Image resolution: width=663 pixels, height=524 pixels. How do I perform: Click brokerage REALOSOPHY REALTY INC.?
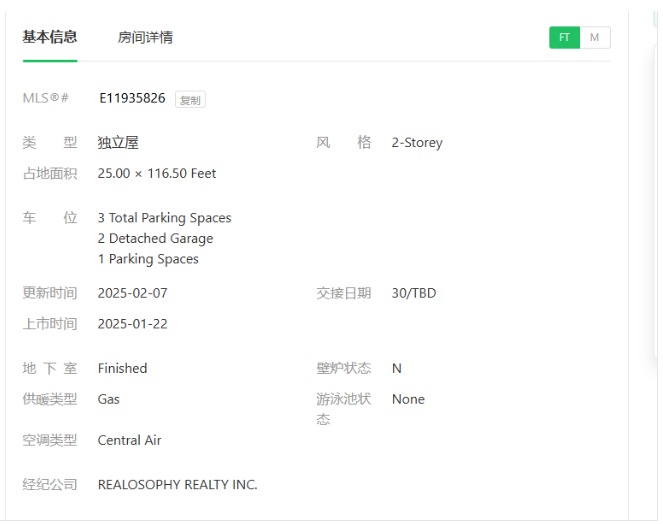point(177,485)
